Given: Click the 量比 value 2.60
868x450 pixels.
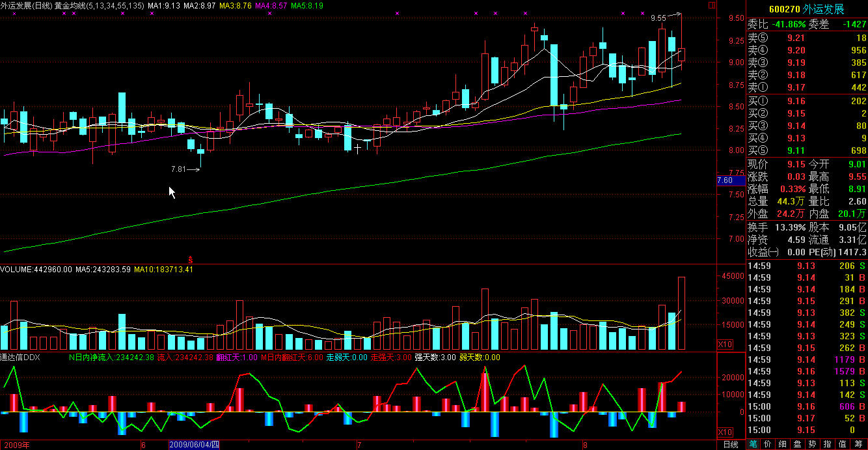Looking at the screenshot, I should click(856, 201).
